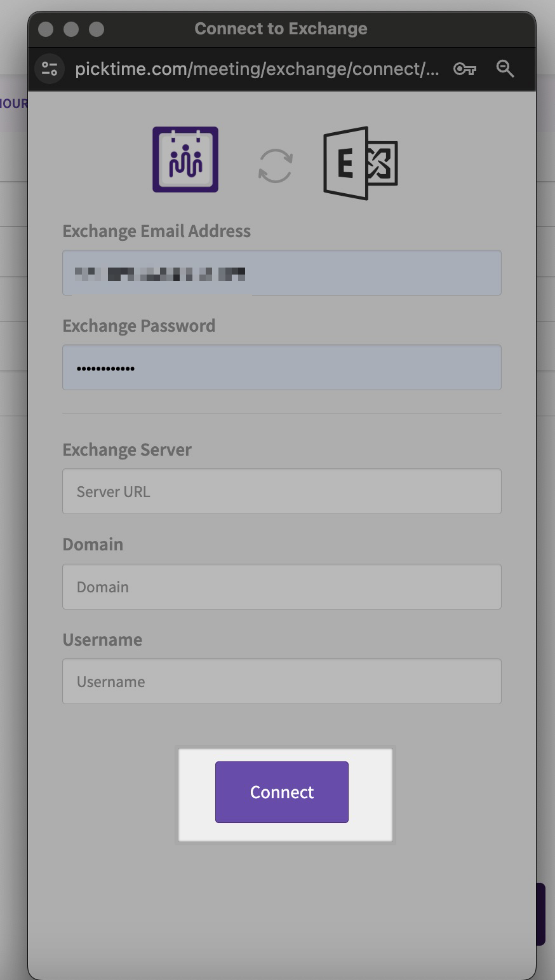Click the green traffic light button
The height and width of the screenshot is (980, 555).
pos(96,29)
